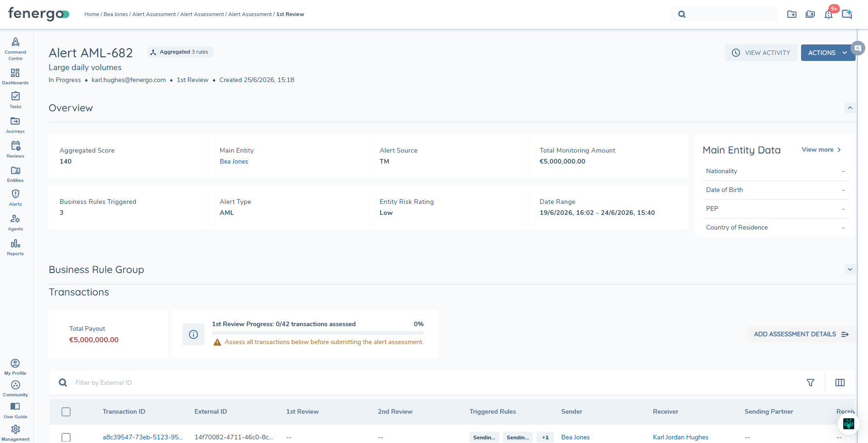Click the Aggregated Score value 140
868x443 pixels.
click(66, 161)
